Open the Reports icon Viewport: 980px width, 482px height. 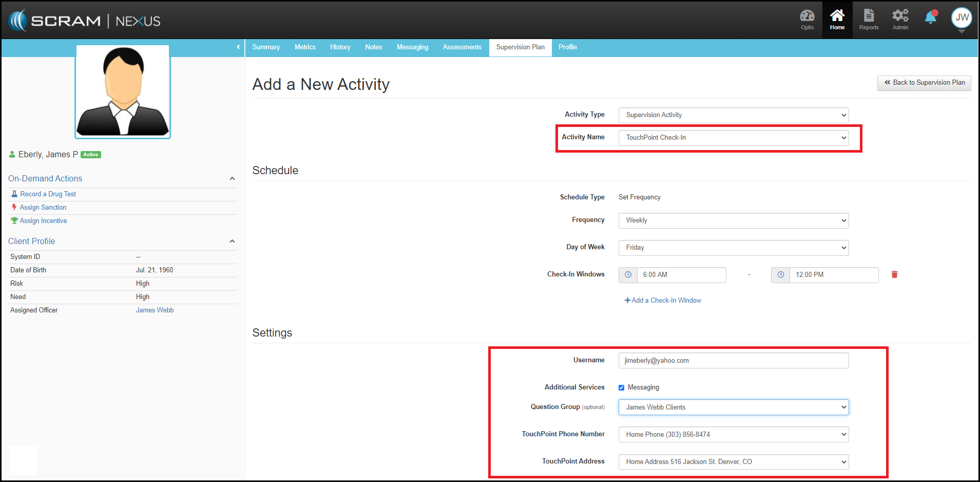point(869,20)
